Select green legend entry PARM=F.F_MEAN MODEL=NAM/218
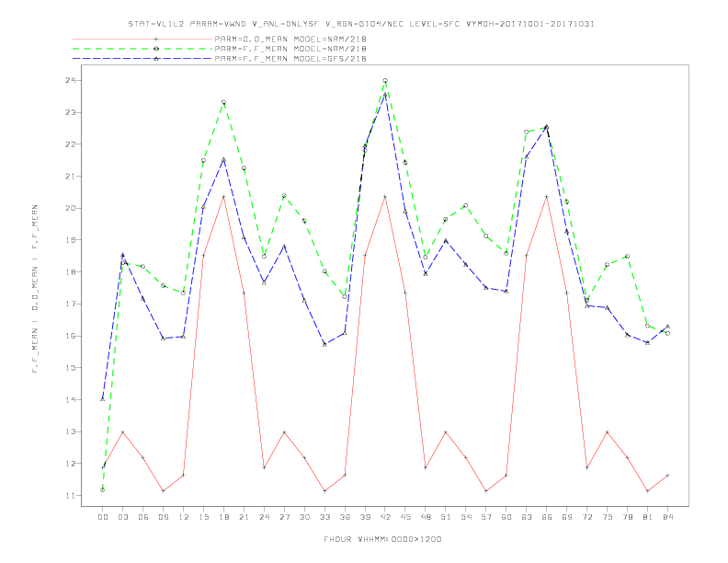728x563 pixels. point(290,49)
